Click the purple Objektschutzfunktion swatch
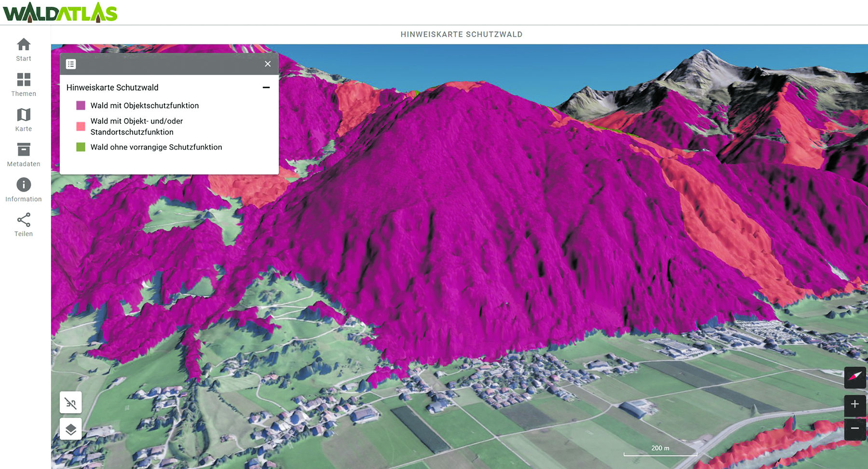This screenshot has height=469, width=868. click(x=81, y=106)
